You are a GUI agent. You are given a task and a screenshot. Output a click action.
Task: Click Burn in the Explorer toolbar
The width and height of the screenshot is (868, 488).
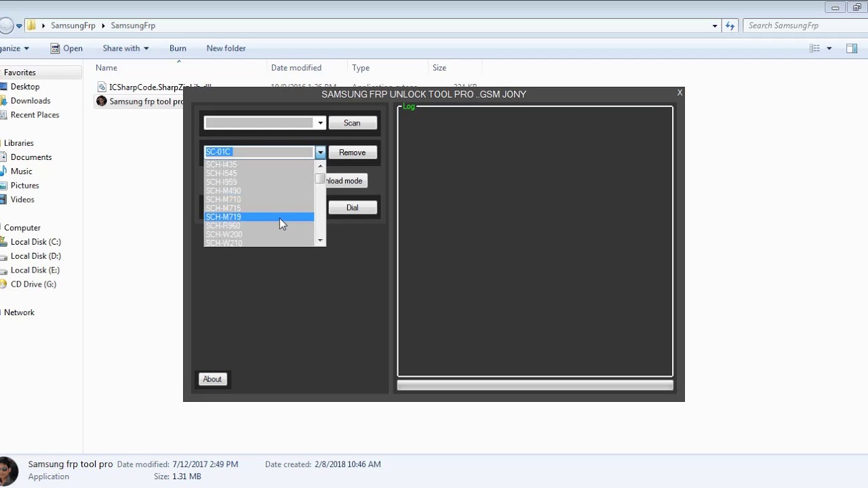(x=178, y=48)
